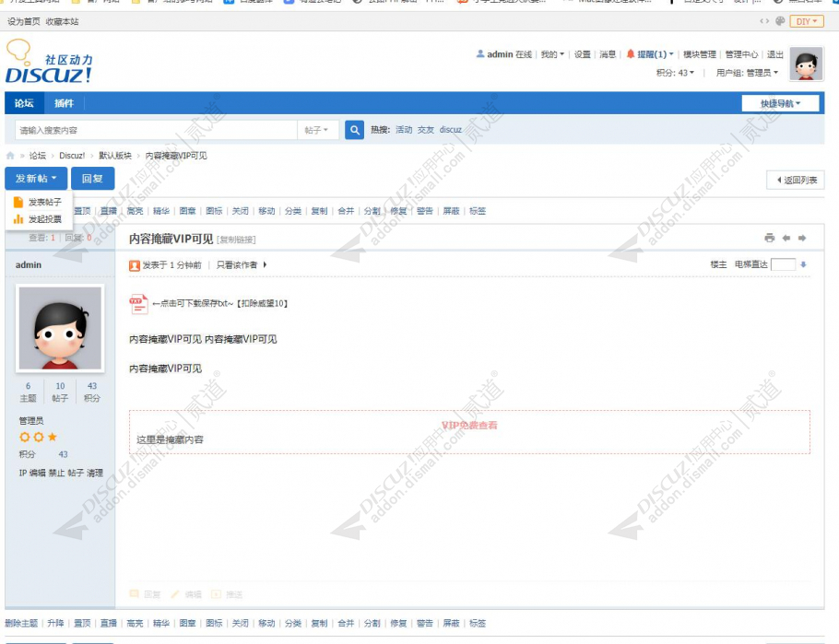This screenshot has height=644, width=839.
Task: Expand the 用户组: 管理员 dropdown
Action: pyautogui.click(x=747, y=73)
